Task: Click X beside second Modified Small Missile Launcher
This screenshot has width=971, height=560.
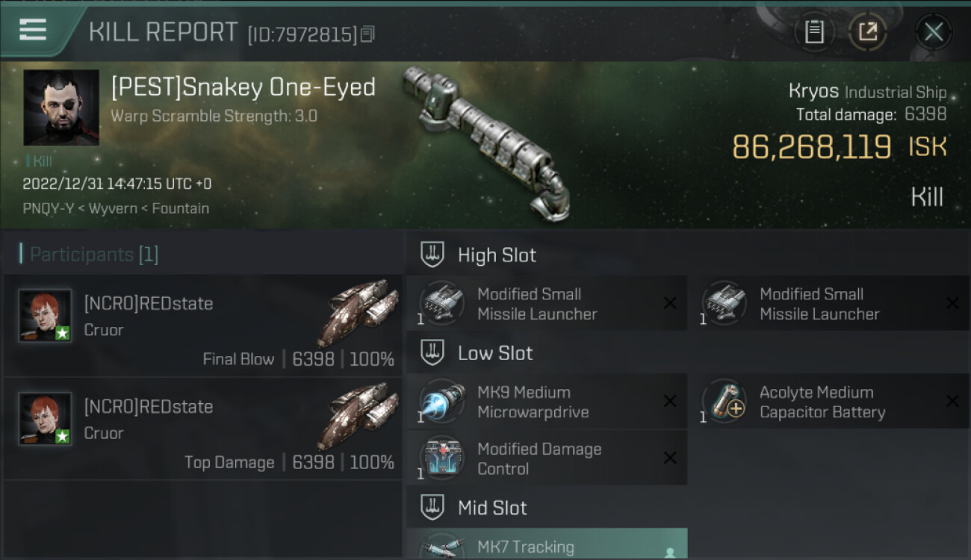Action: point(952,303)
